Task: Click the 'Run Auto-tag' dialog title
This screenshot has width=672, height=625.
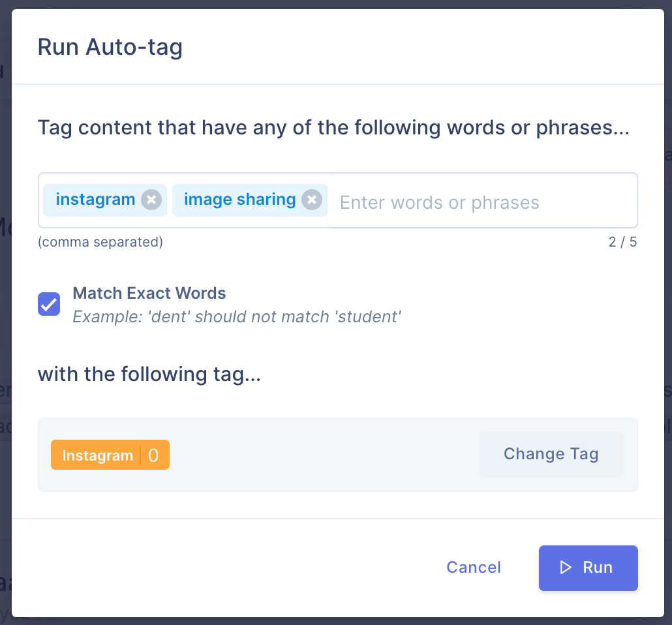Action: (x=110, y=47)
